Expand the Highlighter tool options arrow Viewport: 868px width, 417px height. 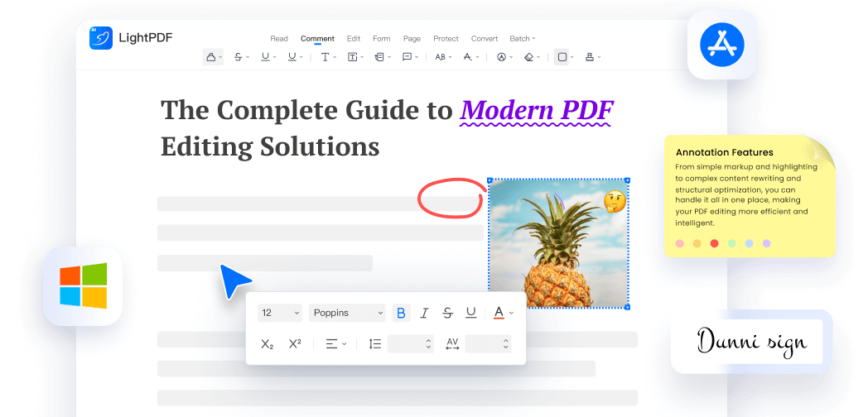pos(220,58)
